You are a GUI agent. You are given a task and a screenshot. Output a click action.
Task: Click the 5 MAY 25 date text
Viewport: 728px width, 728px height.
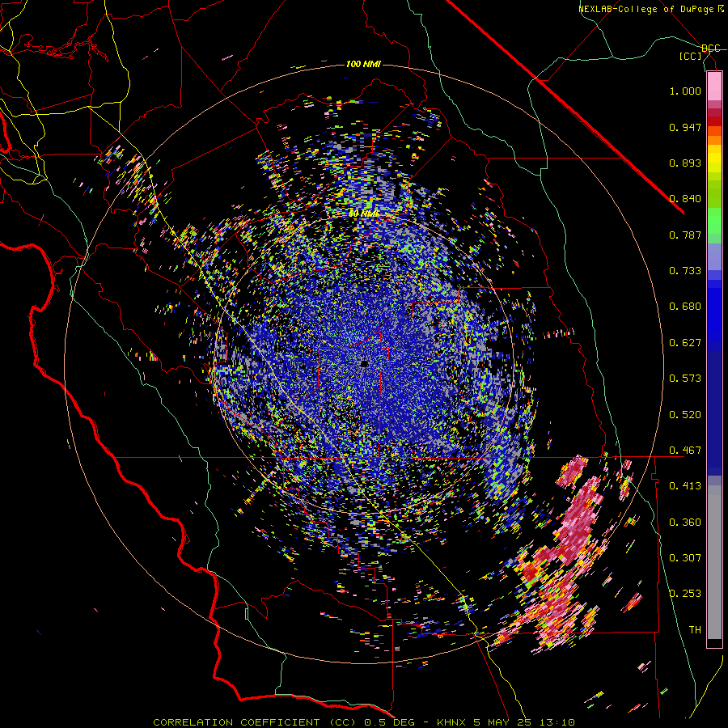[x=504, y=722]
